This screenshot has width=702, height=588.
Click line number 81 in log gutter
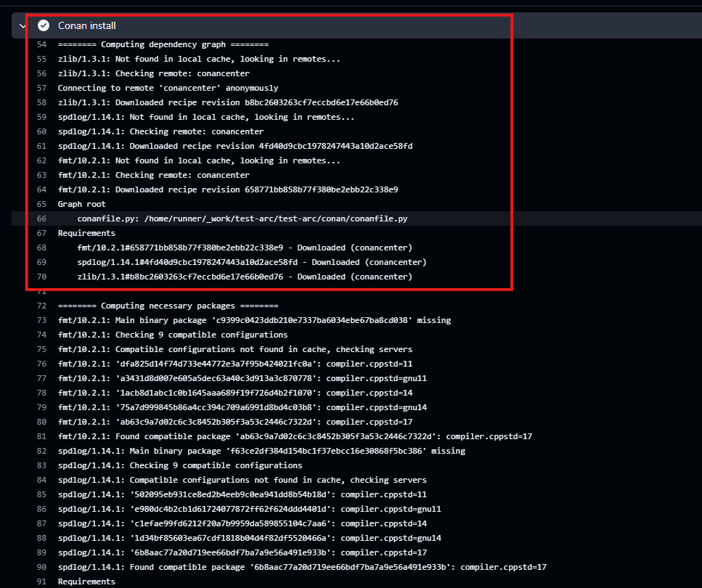pyautogui.click(x=41, y=436)
